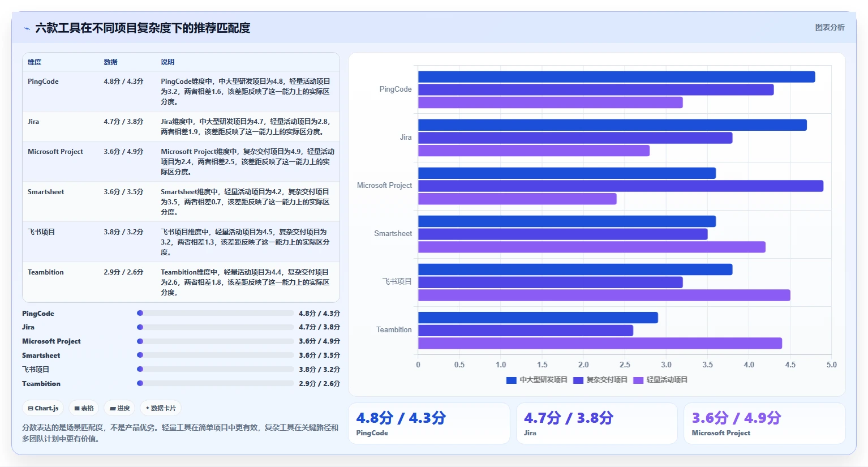Select the 表格 tag
Image resolution: width=868 pixels, height=467 pixels.
click(84, 408)
